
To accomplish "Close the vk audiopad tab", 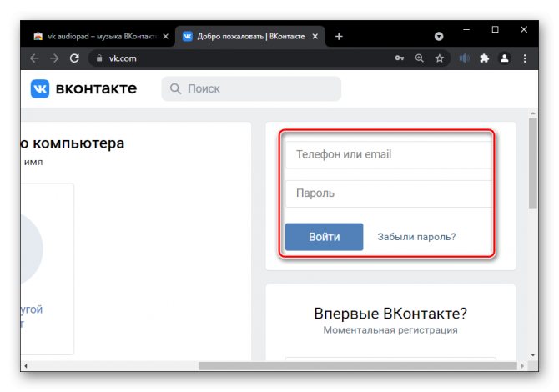I will (165, 37).
